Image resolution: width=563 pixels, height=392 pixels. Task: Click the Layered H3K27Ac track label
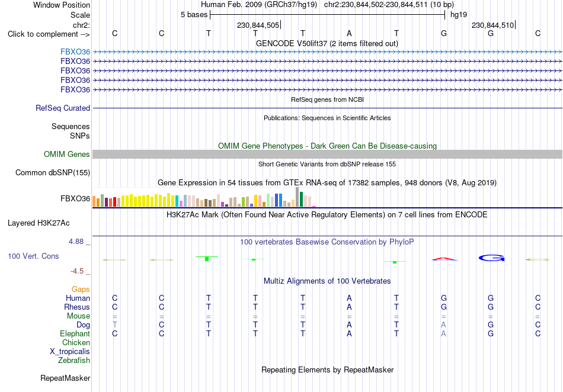point(39,223)
